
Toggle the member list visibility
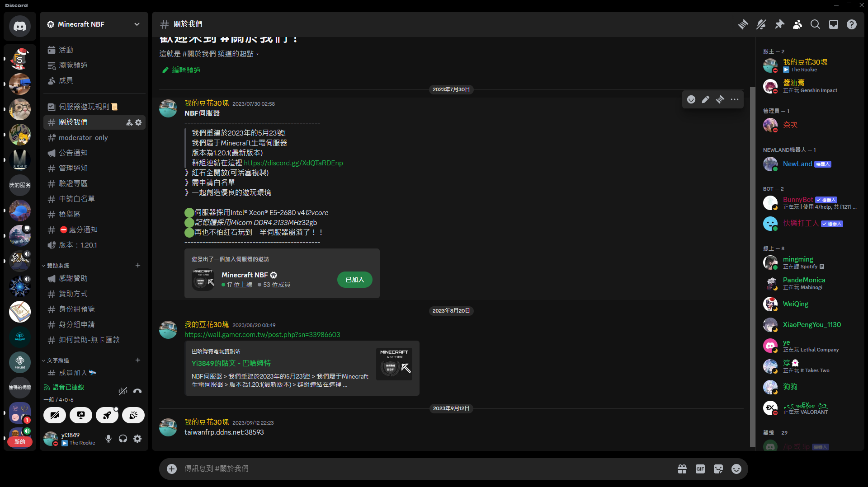point(797,24)
